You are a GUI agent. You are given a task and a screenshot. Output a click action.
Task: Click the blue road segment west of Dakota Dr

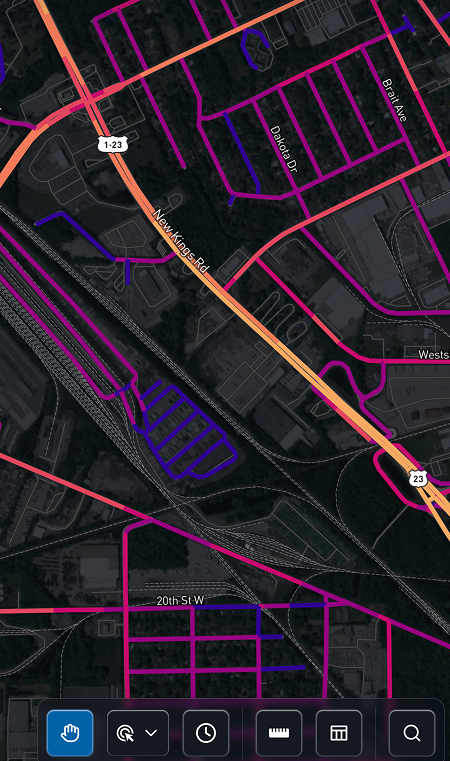(x=241, y=152)
